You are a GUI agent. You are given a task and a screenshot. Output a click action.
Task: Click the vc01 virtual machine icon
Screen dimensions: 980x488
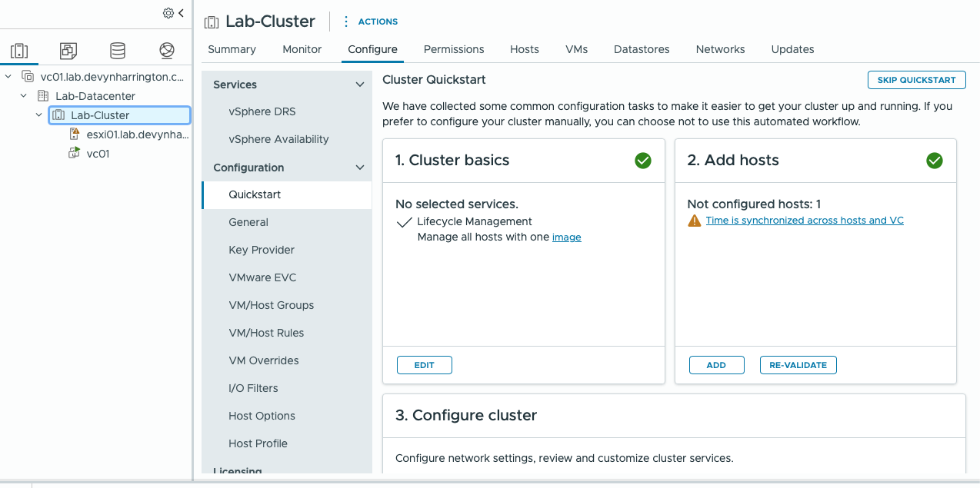74,153
